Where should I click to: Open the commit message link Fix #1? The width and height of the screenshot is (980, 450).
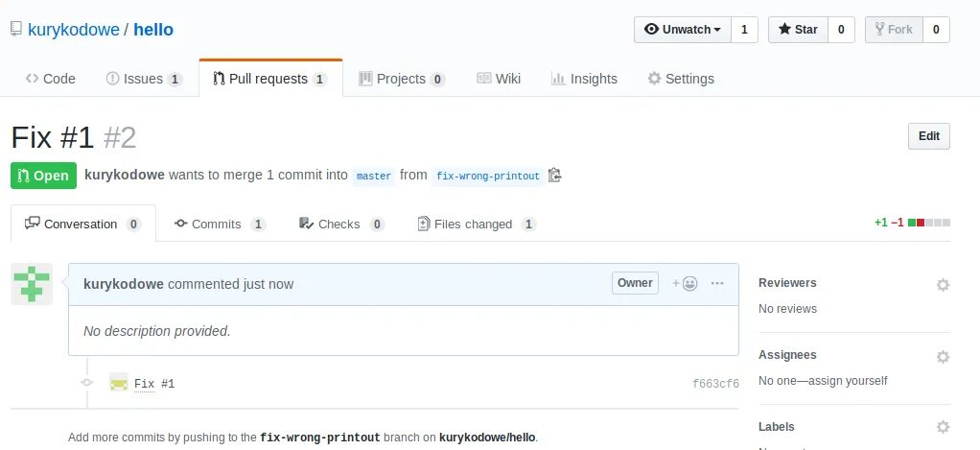pos(154,383)
